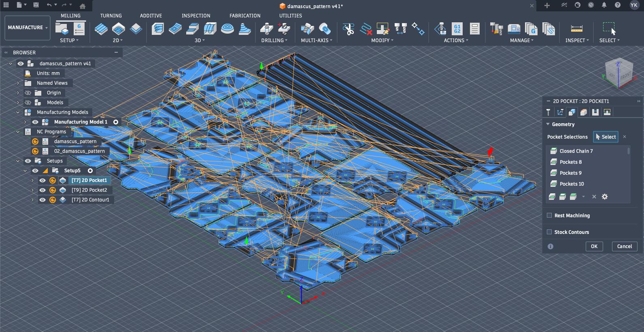Enable the Rest Machining checkbox
Screen dimensions: 644x332
[x=549, y=215]
